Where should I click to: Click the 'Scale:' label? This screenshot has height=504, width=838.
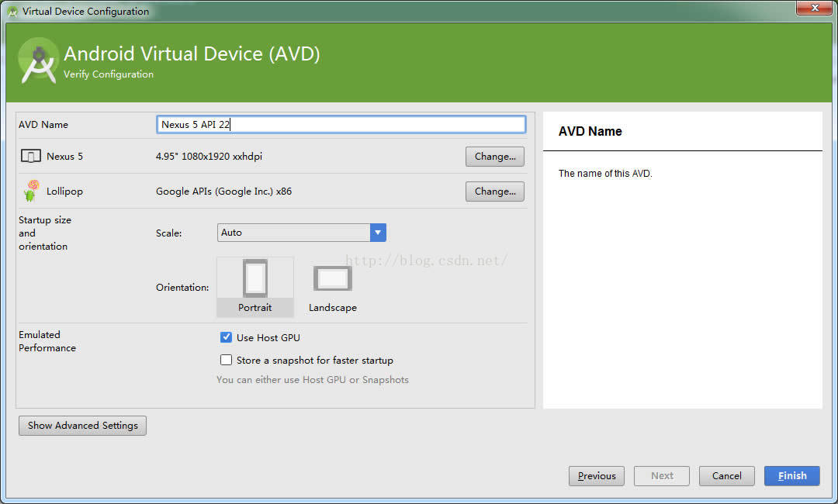pos(169,233)
